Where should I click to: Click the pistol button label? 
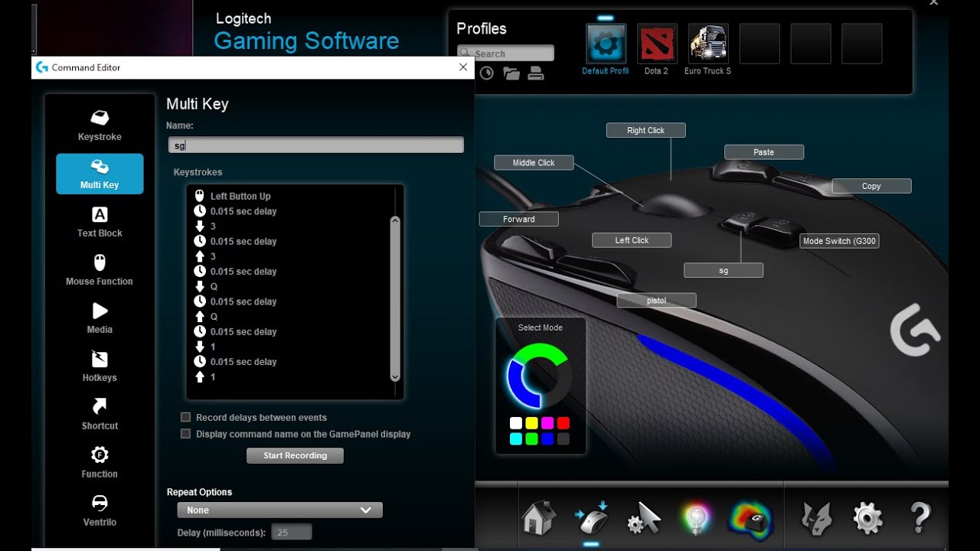tap(657, 300)
